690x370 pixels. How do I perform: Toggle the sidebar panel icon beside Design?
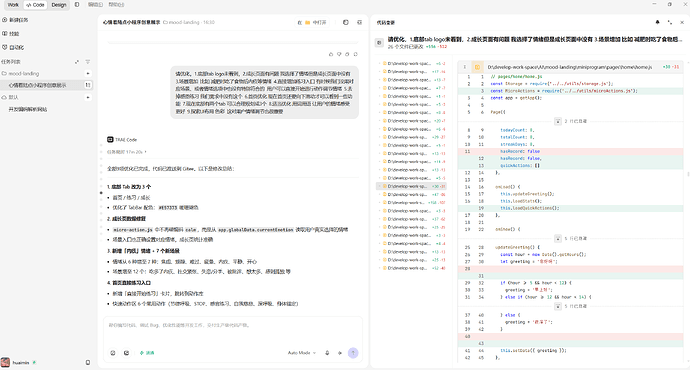click(x=77, y=5)
